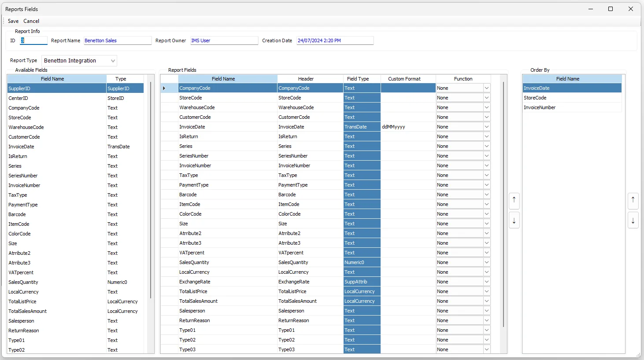Click WarehouseCode in Report Fields Field Name
644x360 pixels.
pos(228,107)
